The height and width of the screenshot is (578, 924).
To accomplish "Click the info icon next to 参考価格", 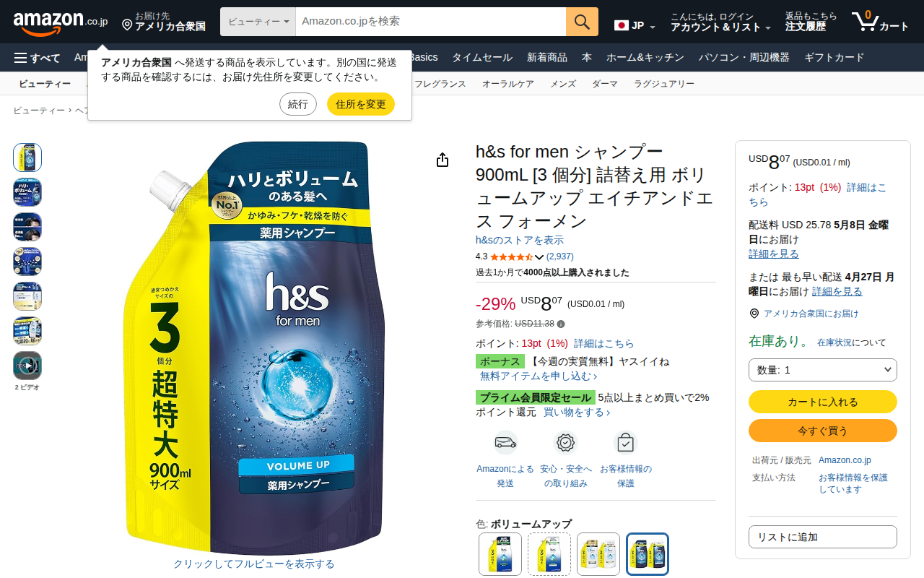I will pyautogui.click(x=561, y=324).
